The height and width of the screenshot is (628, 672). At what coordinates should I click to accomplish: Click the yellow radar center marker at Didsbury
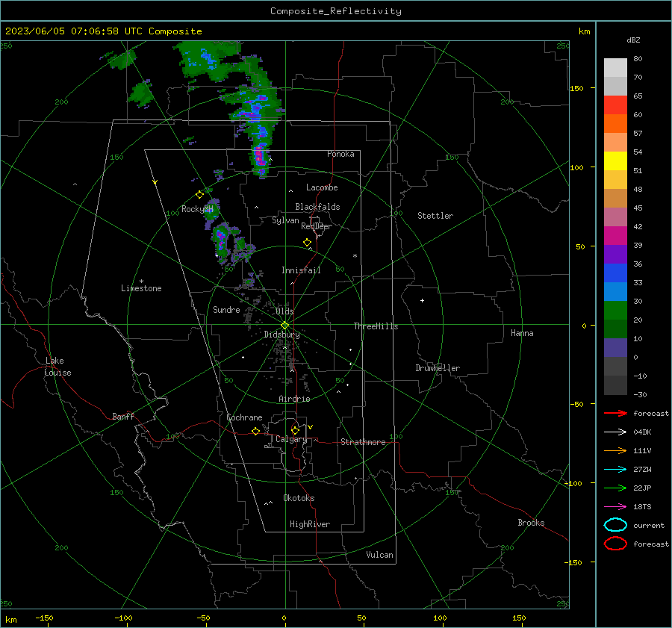point(284,326)
